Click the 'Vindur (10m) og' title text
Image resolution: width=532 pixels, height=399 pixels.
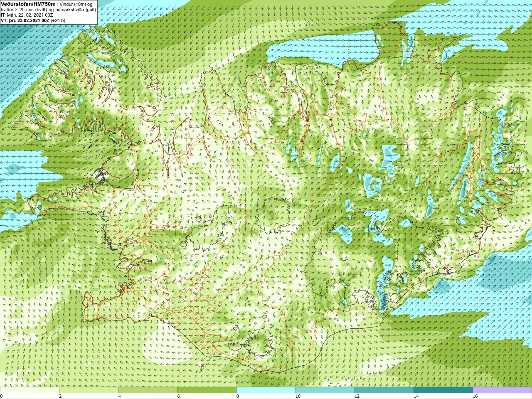(76, 4)
